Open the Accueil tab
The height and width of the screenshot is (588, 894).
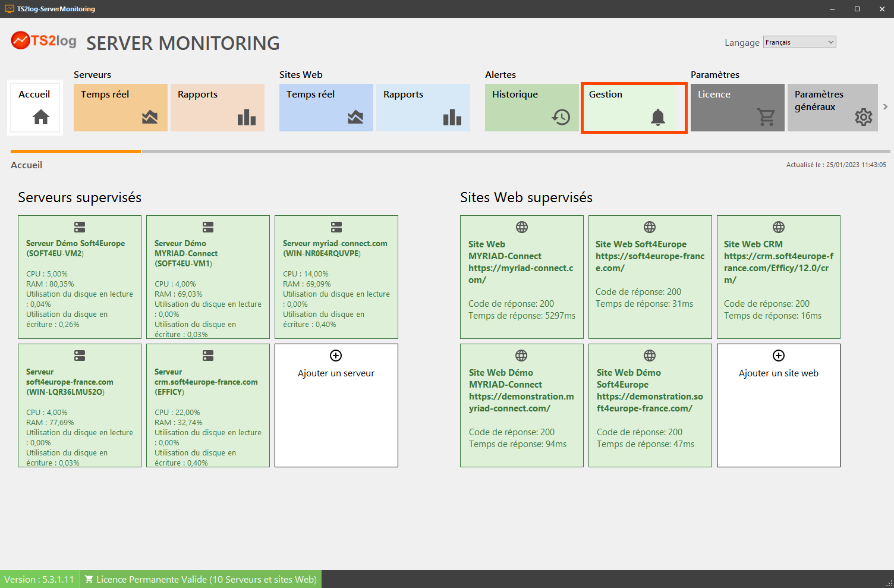pyautogui.click(x=35, y=108)
